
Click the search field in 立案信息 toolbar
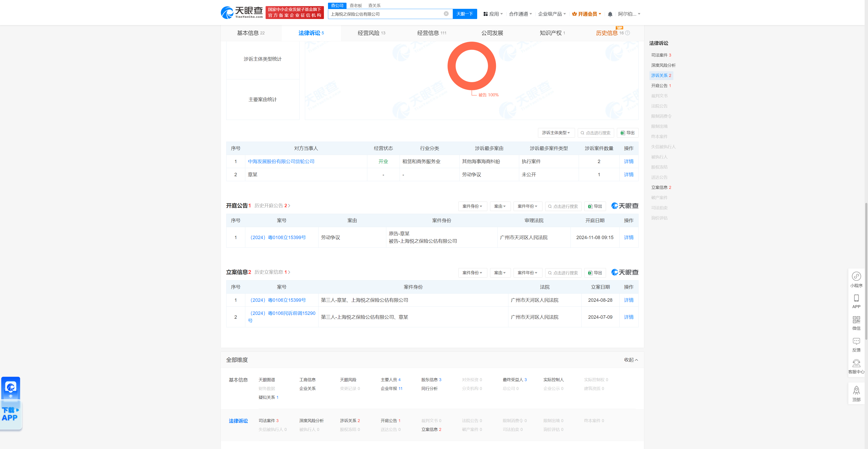563,273
